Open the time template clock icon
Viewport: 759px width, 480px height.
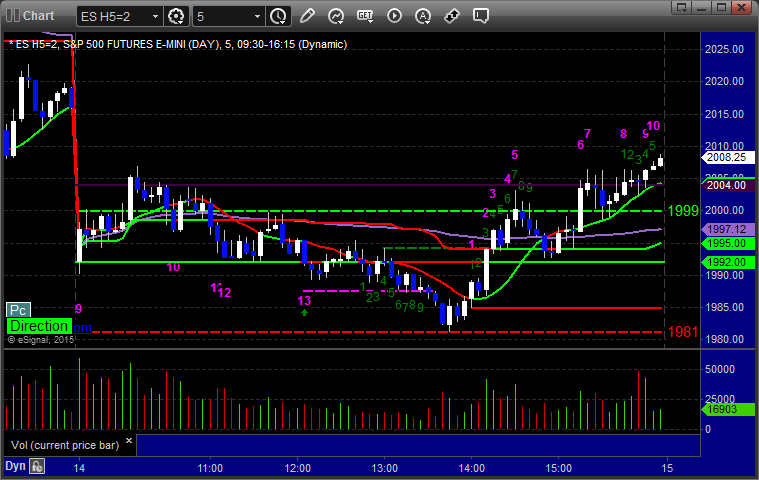click(x=278, y=16)
